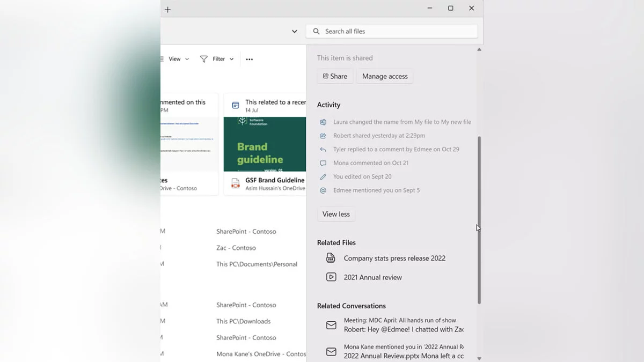Viewport: 644px width, 362px height.
Task: Click the Share button
Action: click(x=335, y=76)
